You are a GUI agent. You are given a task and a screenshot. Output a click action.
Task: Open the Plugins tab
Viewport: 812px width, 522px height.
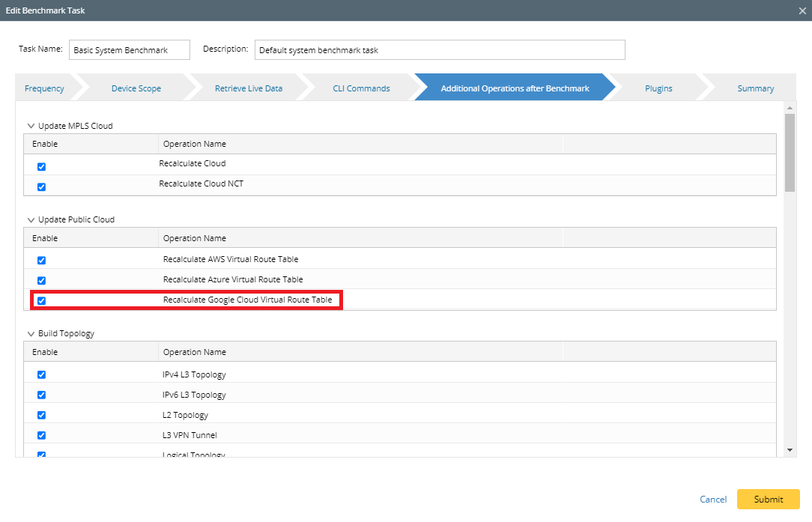658,88
